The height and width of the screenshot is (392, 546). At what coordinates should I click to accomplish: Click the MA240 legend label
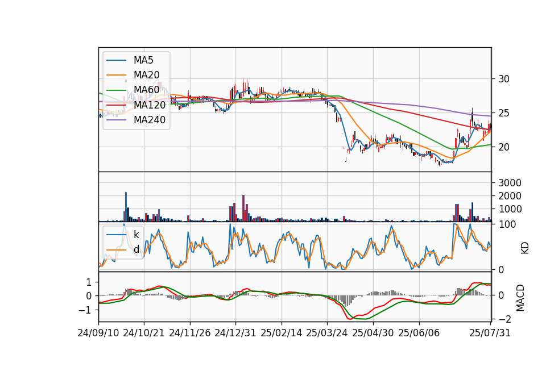tap(150, 120)
